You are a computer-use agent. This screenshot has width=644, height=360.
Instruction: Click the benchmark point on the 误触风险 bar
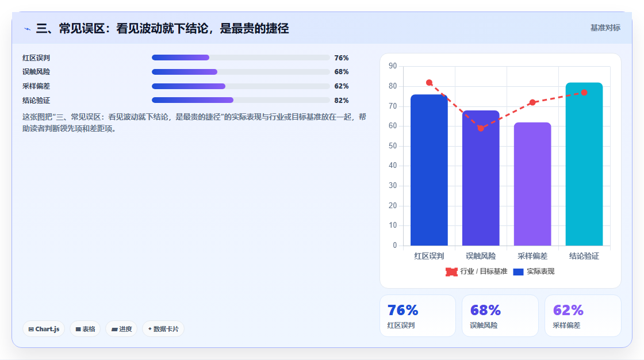point(481,128)
